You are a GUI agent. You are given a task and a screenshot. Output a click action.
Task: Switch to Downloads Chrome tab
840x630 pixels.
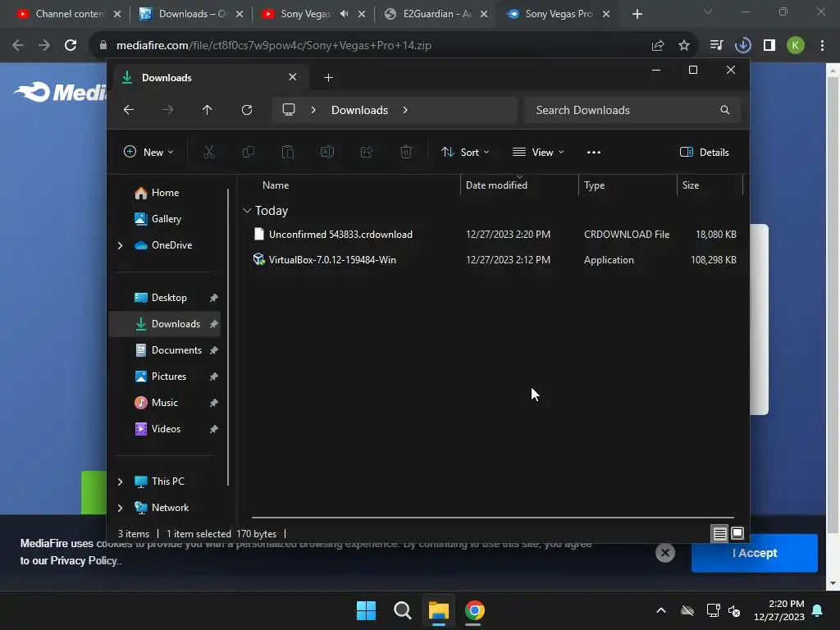pyautogui.click(x=190, y=14)
